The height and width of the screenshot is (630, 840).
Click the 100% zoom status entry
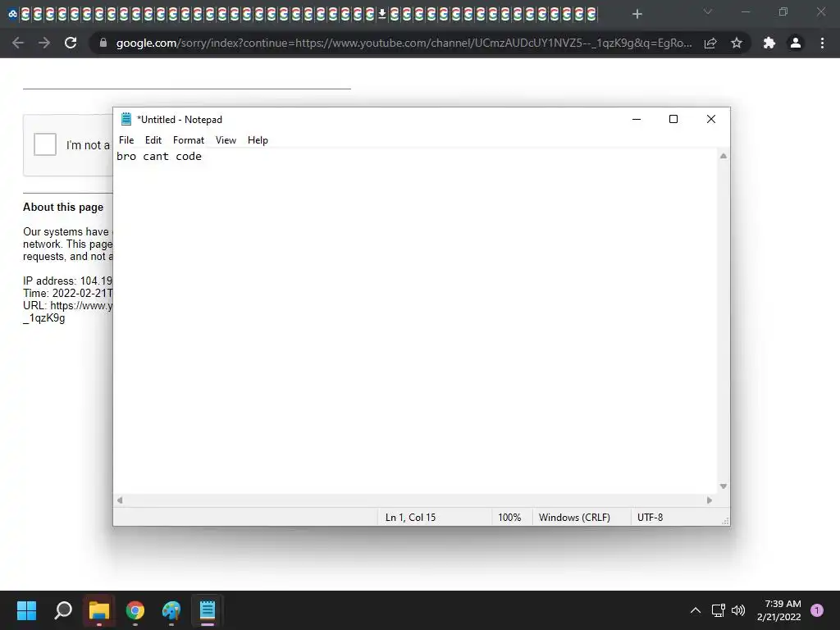coord(509,518)
